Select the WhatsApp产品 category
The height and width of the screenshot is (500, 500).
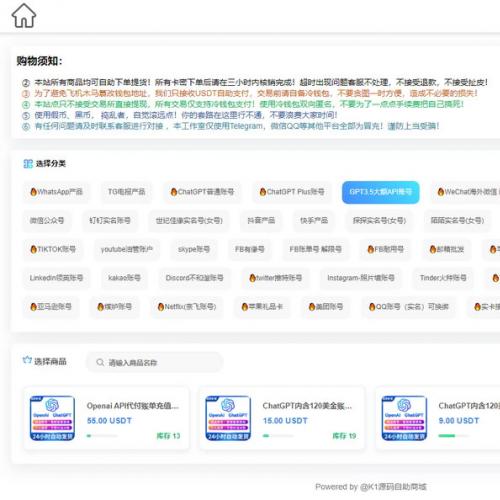coord(56,192)
